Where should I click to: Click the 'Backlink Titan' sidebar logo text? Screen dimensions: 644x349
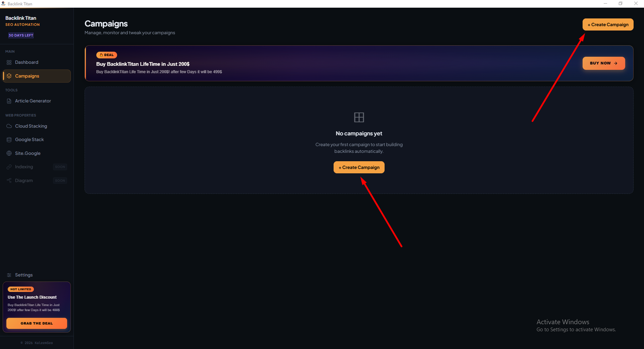[21, 18]
